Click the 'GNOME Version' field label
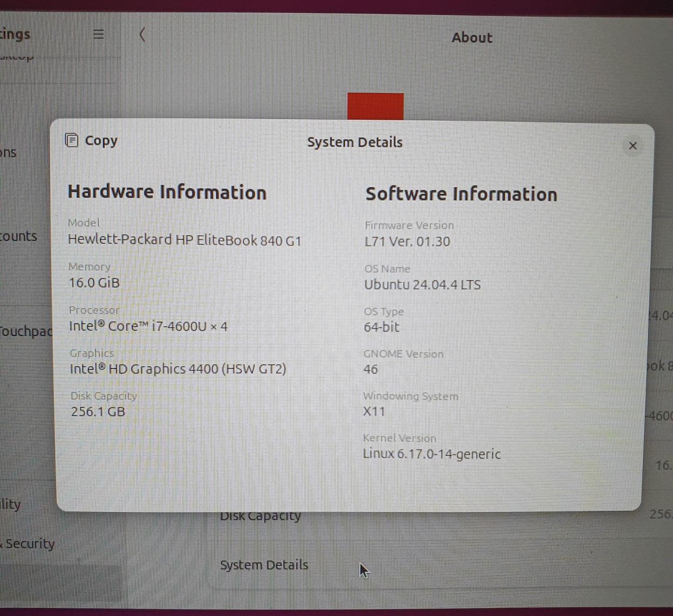This screenshot has height=616, width=673. [403, 354]
